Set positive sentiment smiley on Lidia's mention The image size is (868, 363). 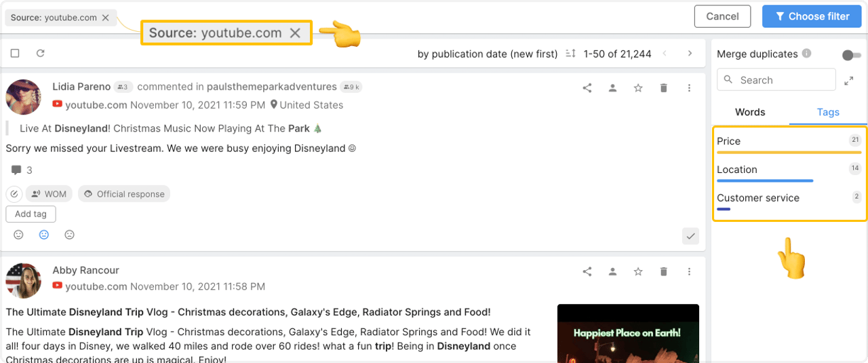tap(19, 235)
